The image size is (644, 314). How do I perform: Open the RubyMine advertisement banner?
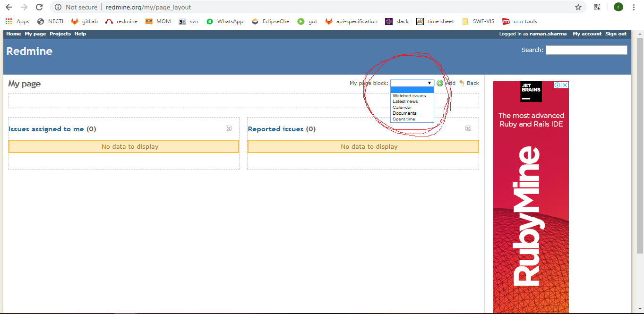pos(531,197)
